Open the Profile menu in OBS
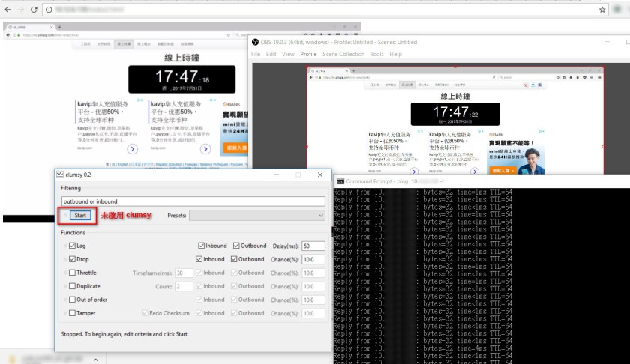 (308, 54)
